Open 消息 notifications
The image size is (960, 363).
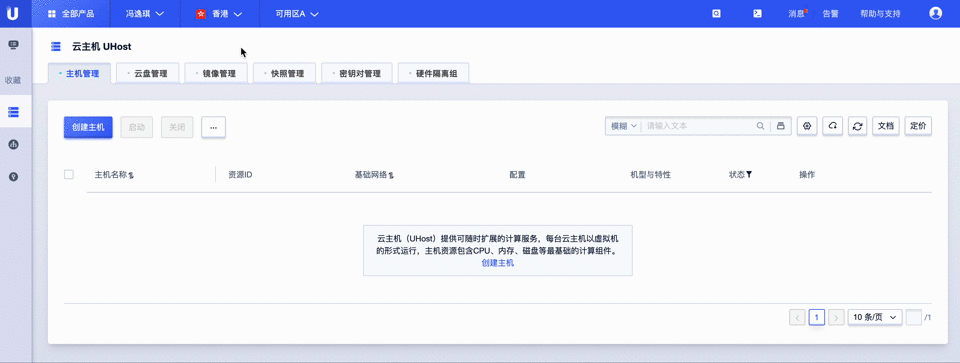797,13
